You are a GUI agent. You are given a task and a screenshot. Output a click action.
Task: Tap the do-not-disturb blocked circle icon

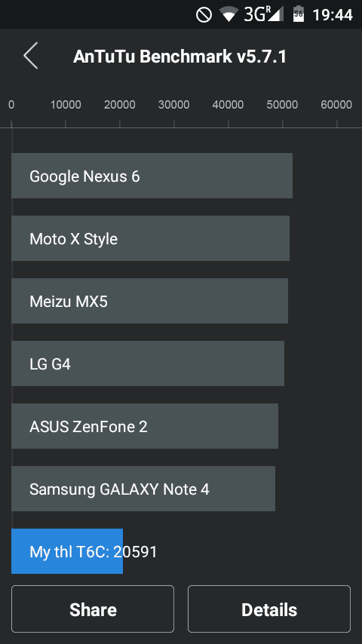(204, 15)
